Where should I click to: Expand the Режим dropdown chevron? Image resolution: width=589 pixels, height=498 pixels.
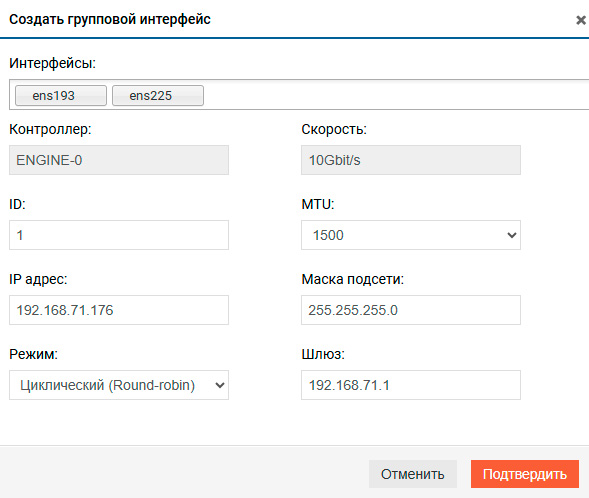click(x=220, y=385)
